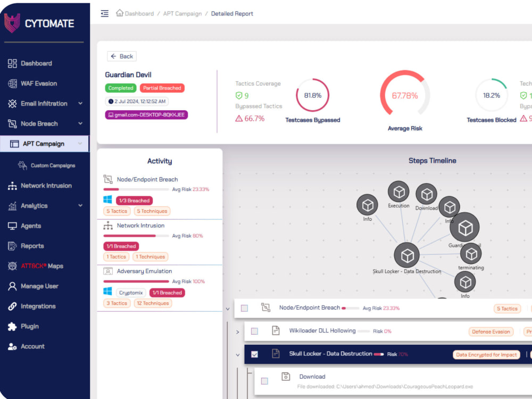Click the Back button
This screenshot has height=399, width=532.
pyautogui.click(x=122, y=56)
